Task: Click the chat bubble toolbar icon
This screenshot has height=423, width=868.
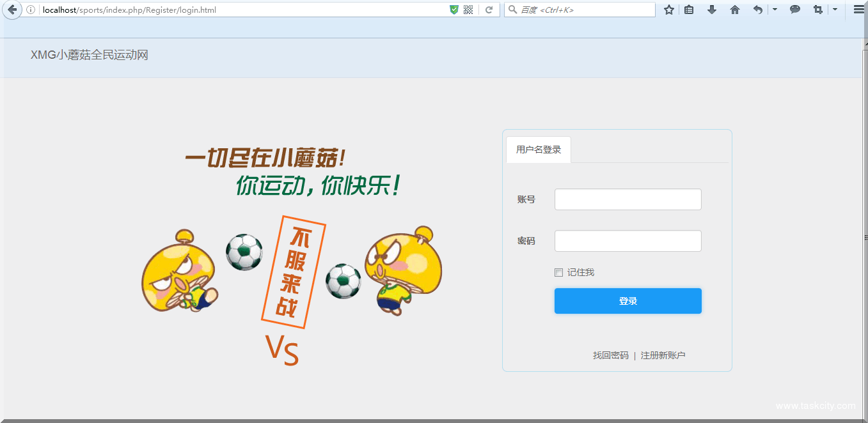Action: tap(795, 10)
